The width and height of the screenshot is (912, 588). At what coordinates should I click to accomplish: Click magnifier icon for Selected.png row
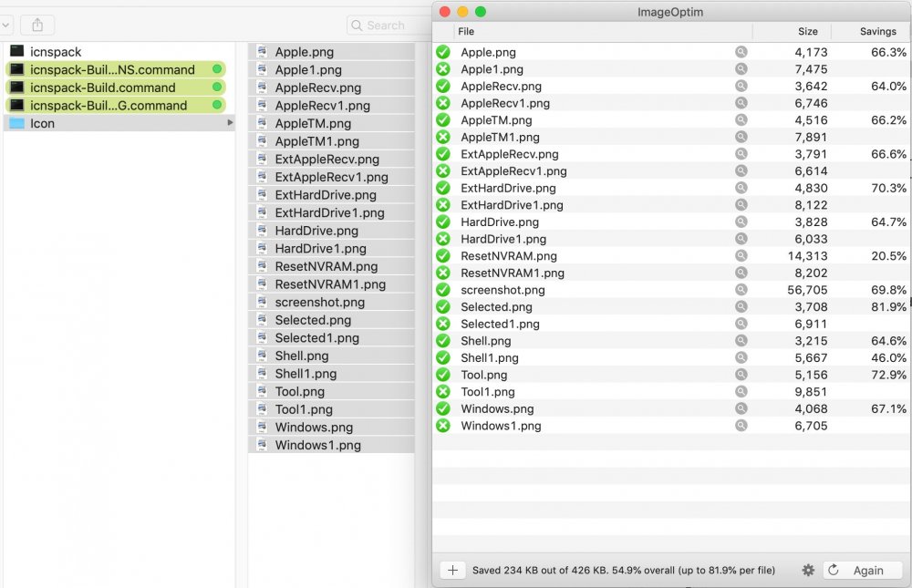point(741,306)
